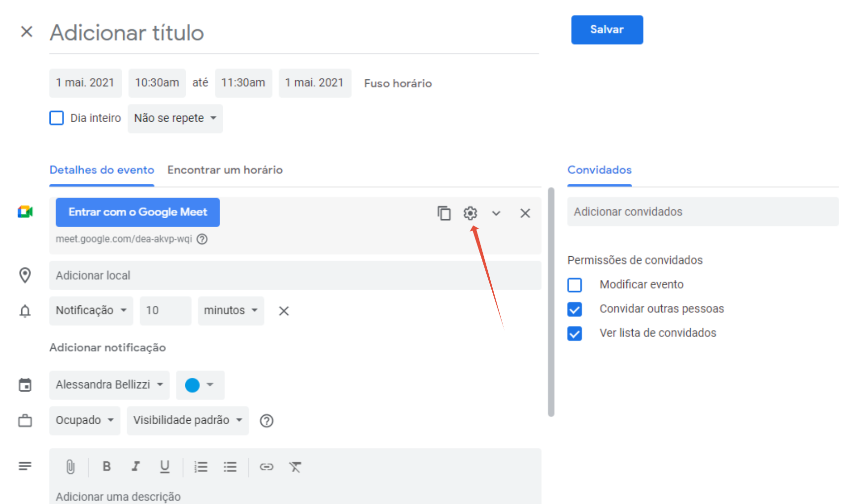The height and width of the screenshot is (504, 847).
Task: Click the Adicionar convidados field
Action: coord(703,212)
